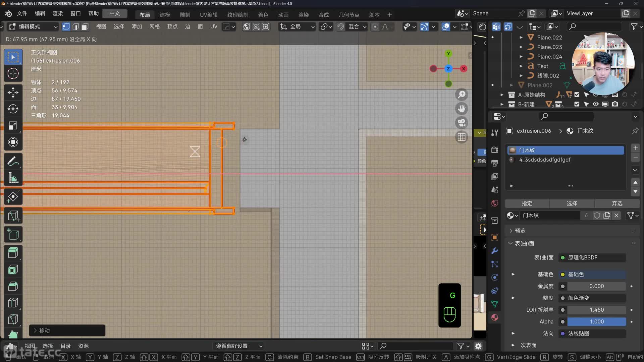Click the 指定 assign button
Image resolution: width=644 pixels, height=362 pixels.
coord(527,203)
